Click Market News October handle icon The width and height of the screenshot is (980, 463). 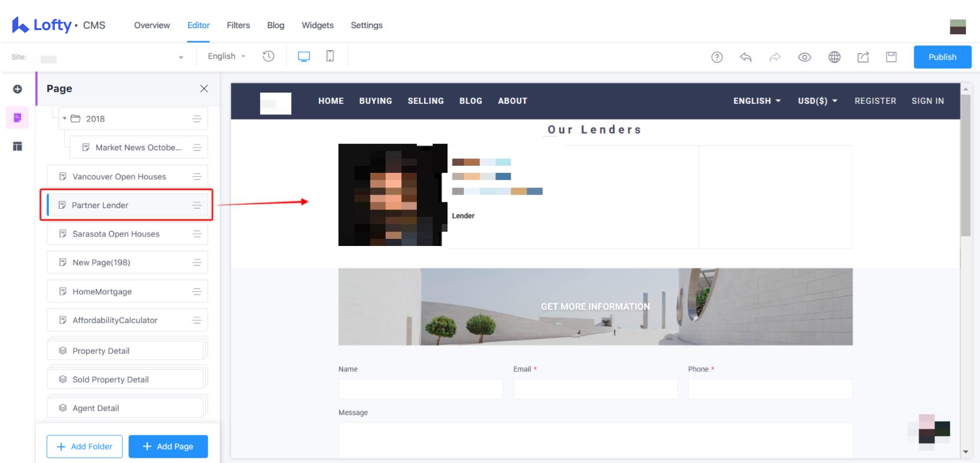point(197,147)
